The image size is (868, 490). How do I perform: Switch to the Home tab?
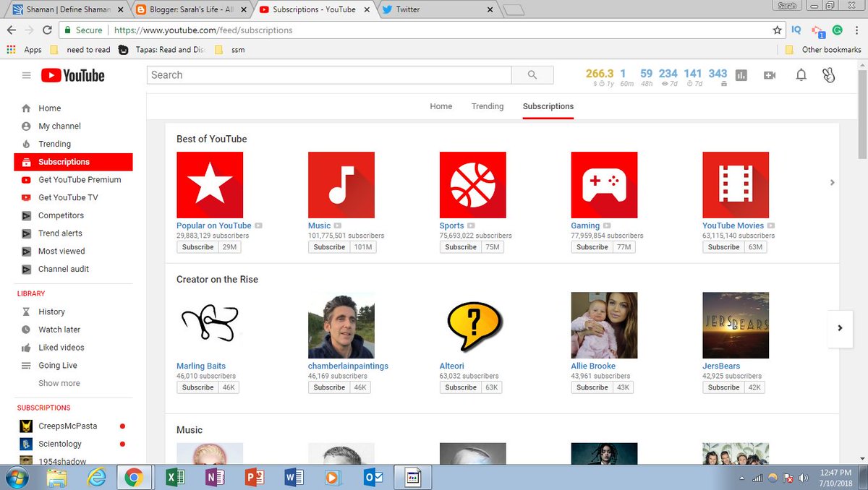441,106
